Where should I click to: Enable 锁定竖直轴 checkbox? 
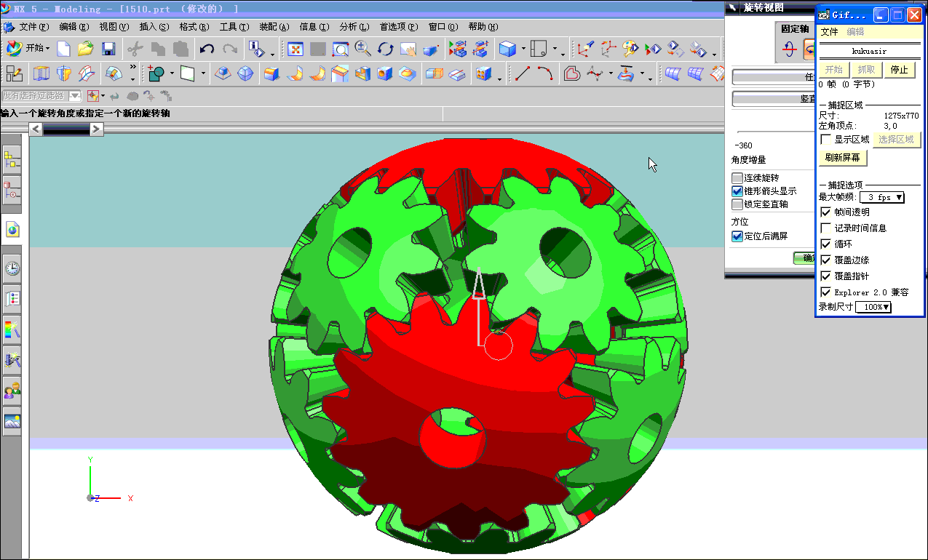click(x=737, y=204)
